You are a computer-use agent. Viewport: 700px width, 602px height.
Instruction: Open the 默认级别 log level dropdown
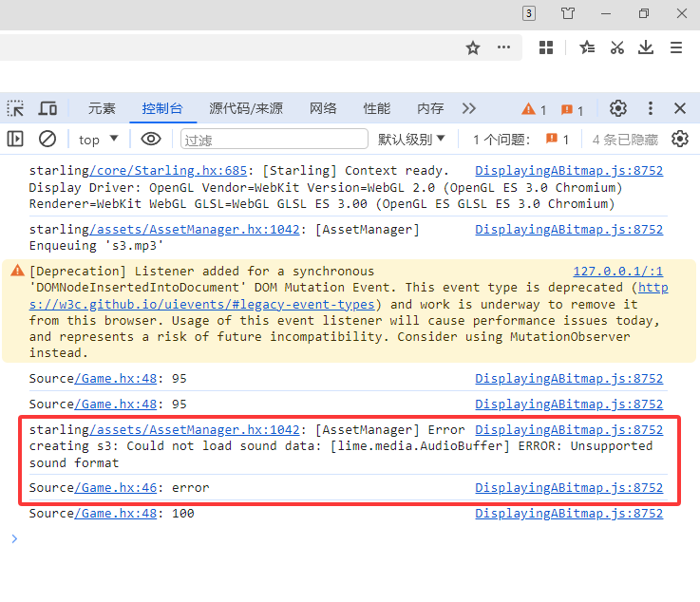click(x=411, y=140)
